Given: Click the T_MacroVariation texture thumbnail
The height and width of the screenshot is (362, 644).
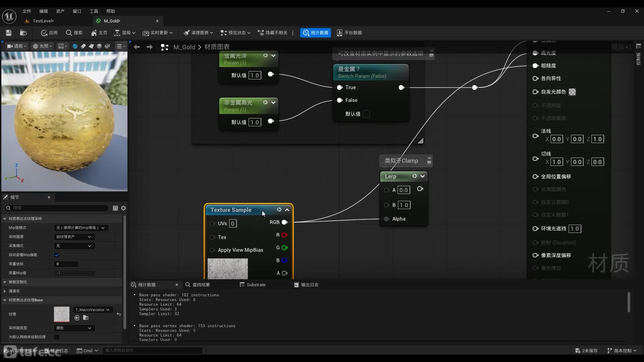Looking at the screenshot, I should click(62, 314).
